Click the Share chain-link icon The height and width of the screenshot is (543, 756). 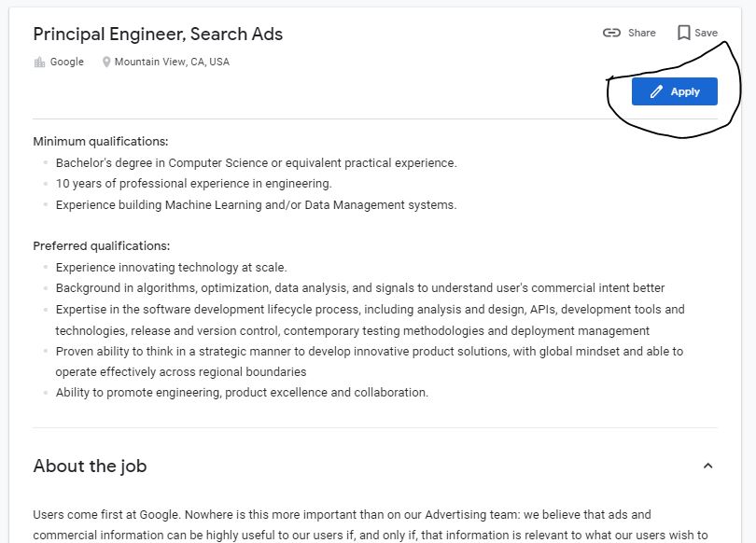(x=611, y=33)
